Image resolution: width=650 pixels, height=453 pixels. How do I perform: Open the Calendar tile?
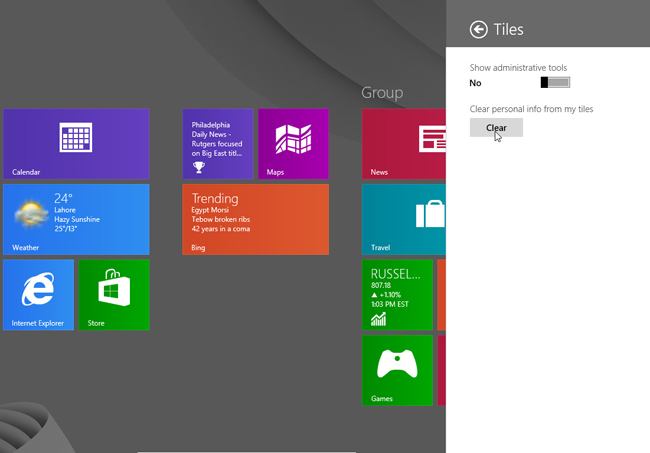click(x=76, y=144)
